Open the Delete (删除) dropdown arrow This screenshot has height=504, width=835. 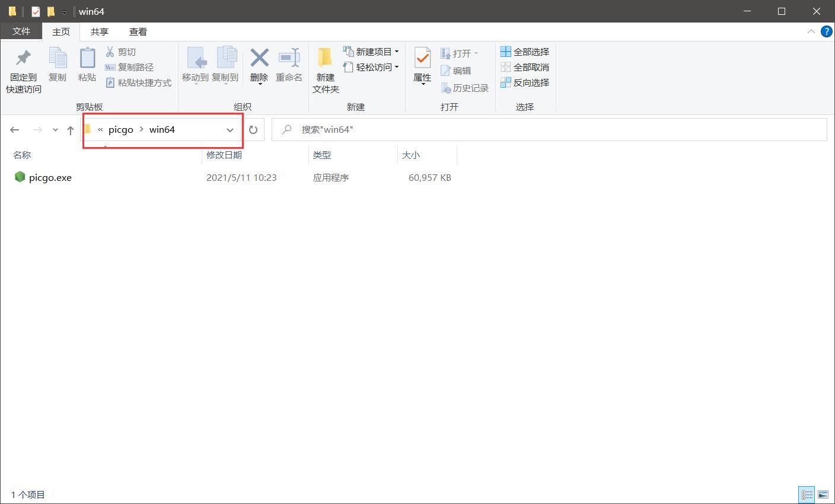pyautogui.click(x=259, y=84)
